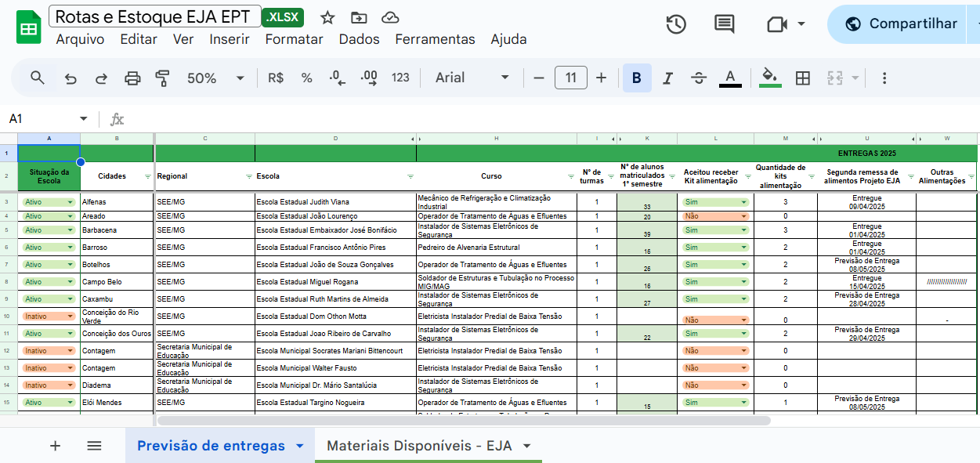
Task: Open more number formats 123
Action: click(x=400, y=78)
